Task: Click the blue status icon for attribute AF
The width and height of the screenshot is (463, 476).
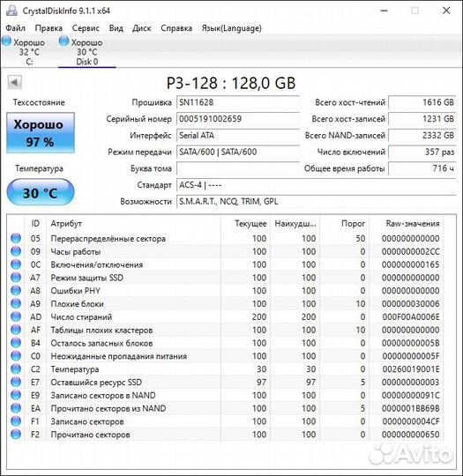Action: point(16,330)
